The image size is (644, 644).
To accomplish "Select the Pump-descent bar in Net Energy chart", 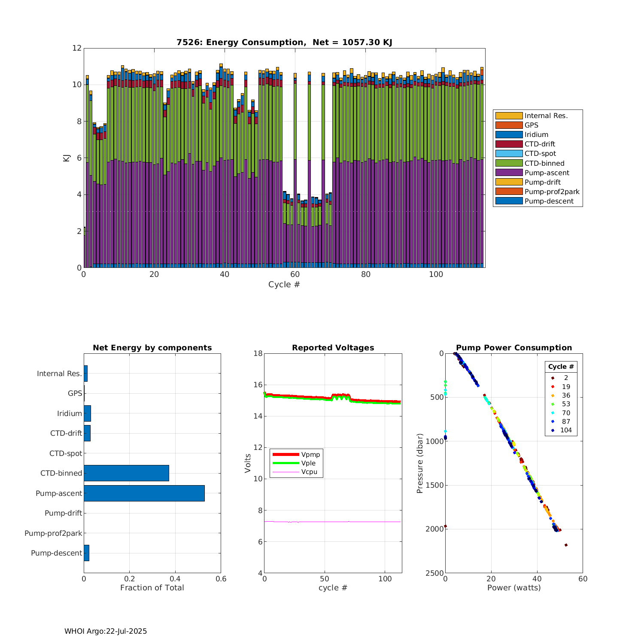I will (x=86, y=553).
